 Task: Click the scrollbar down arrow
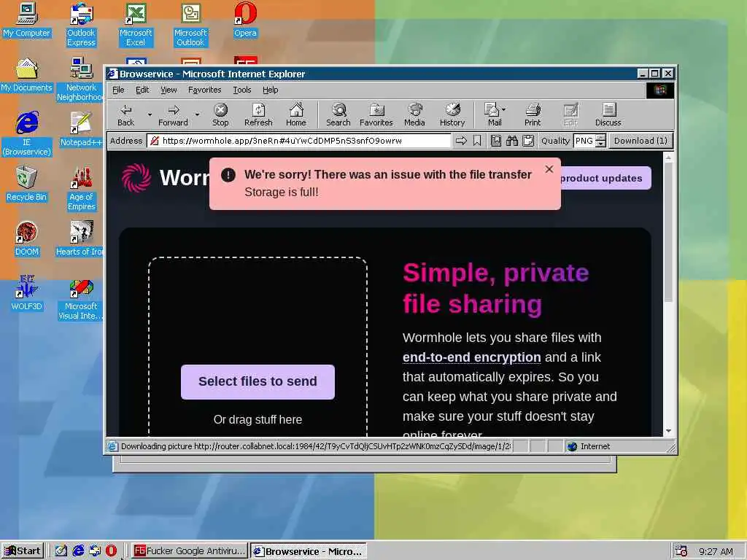668,430
